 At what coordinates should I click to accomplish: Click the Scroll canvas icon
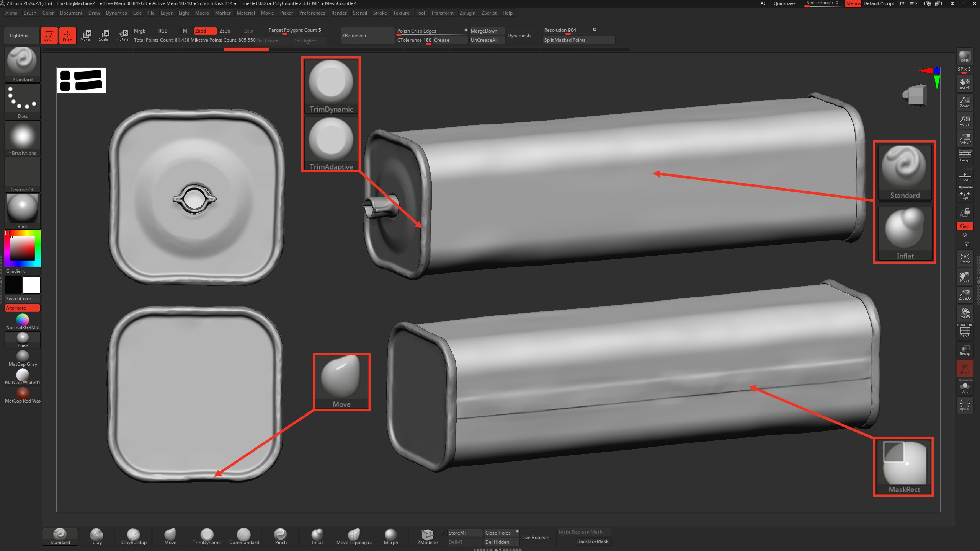click(x=965, y=83)
